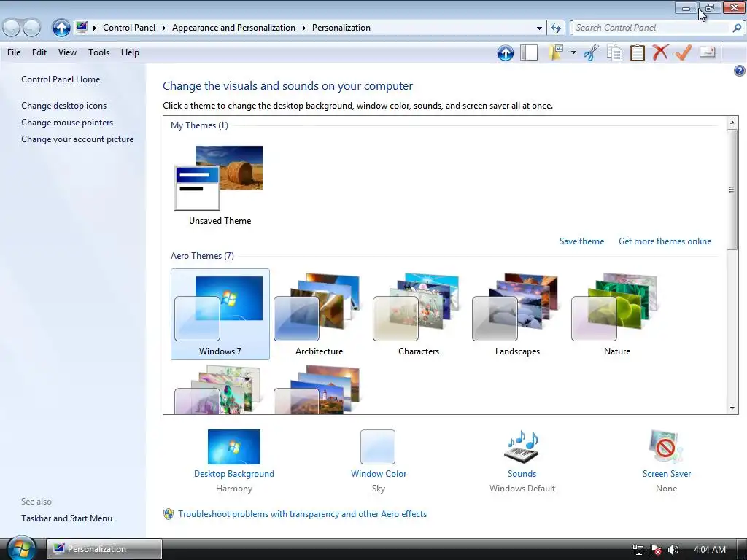Click the Control Panel breadcrumb segment
The width and height of the screenshot is (747, 560).
(x=129, y=28)
